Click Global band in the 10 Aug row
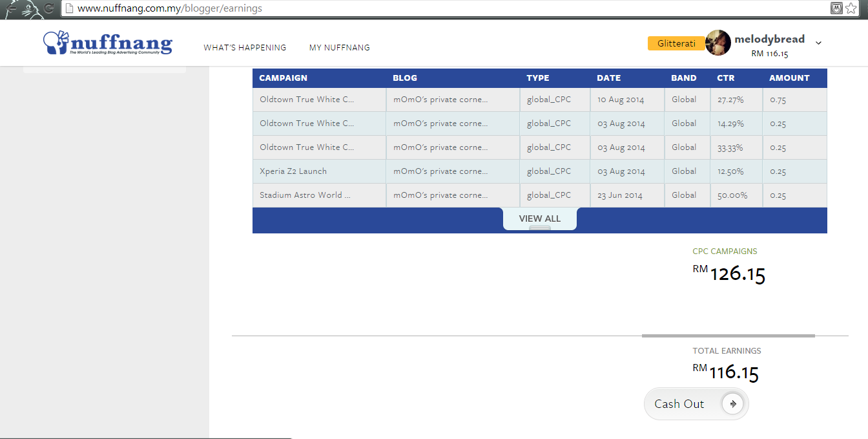The image size is (868, 439). click(687, 100)
